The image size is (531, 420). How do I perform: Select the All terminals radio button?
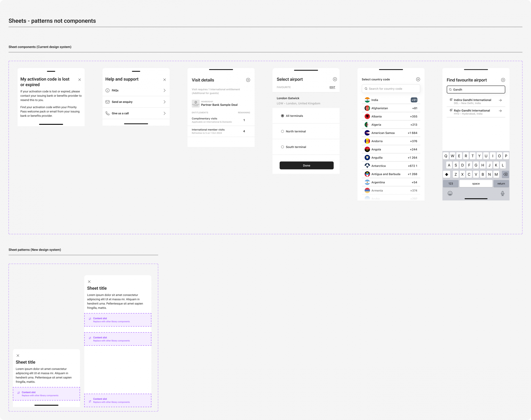[283, 116]
